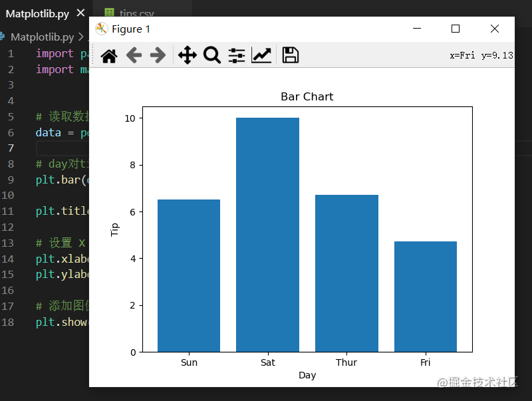Minimize the Figure 1 window
Viewport: 532px width, 401px height.
[417, 29]
